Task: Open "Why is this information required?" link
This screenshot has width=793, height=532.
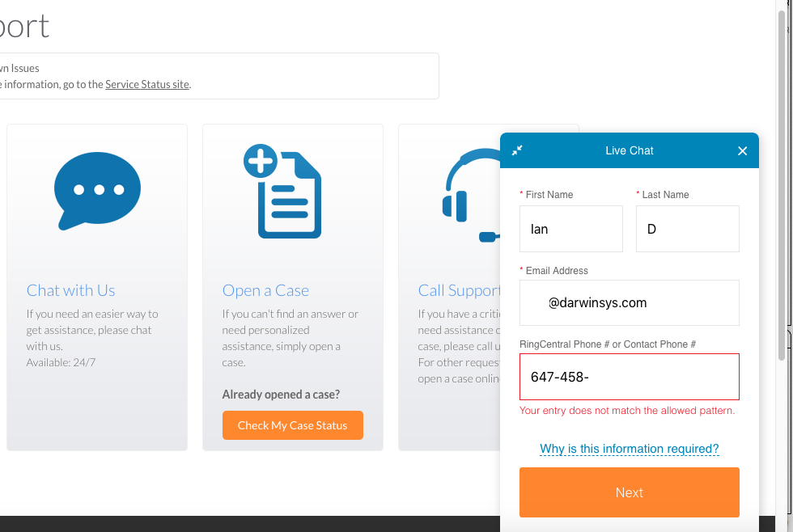Action: 629,449
